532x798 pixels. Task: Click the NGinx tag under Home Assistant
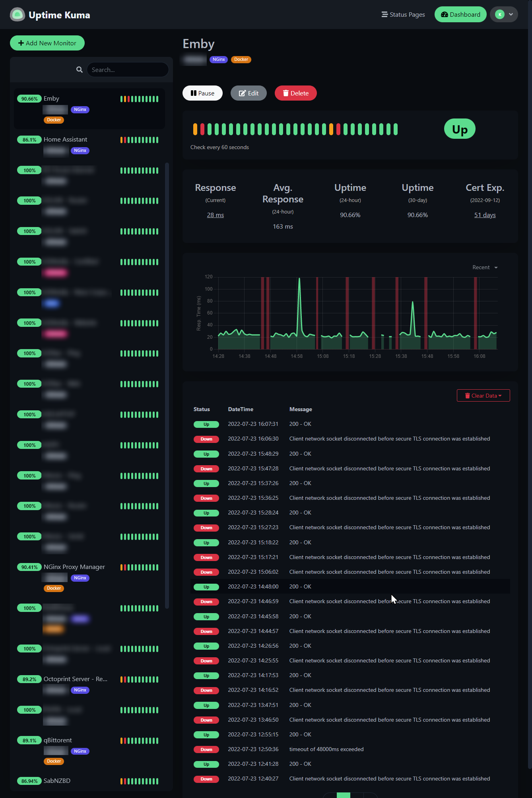point(80,151)
